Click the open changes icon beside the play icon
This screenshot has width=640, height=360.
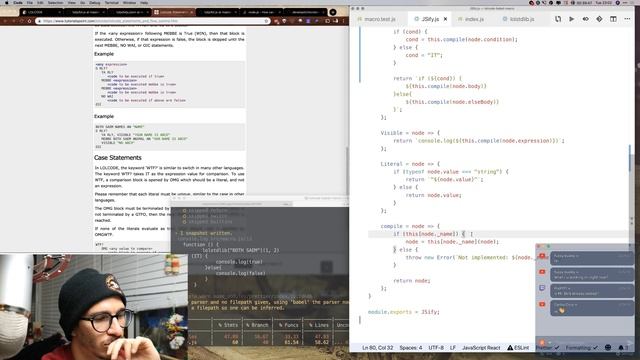(585, 19)
